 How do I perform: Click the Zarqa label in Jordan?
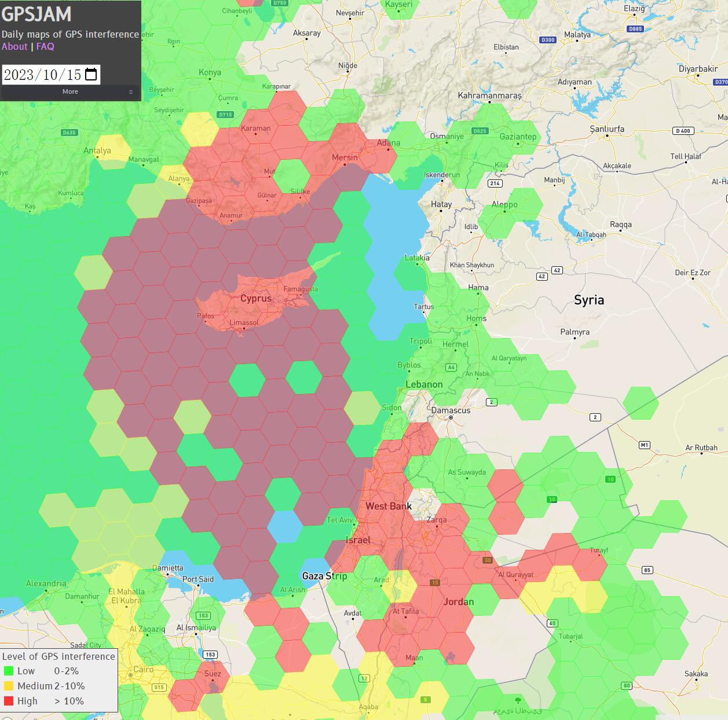click(436, 520)
